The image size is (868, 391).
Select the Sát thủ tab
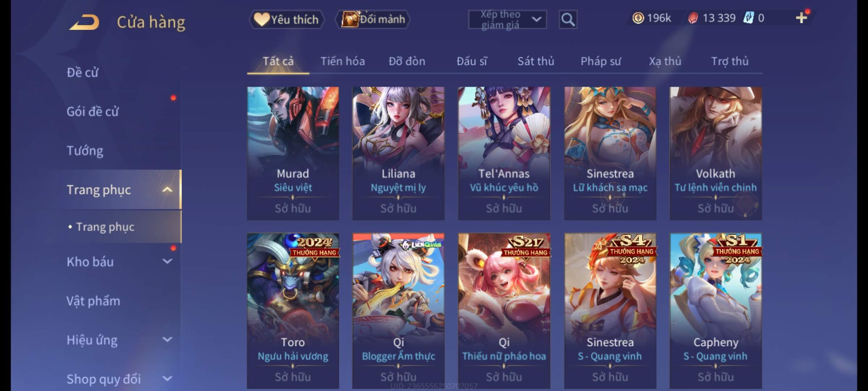click(x=536, y=61)
